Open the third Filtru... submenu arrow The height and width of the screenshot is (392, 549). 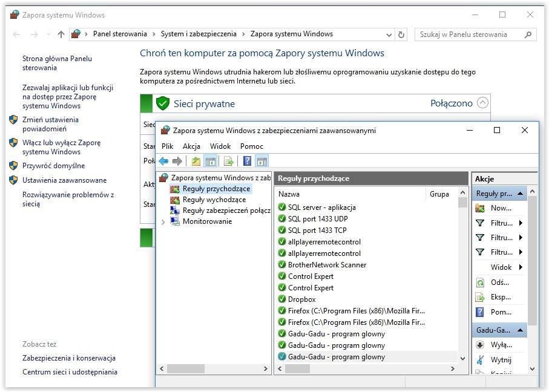pyautogui.click(x=521, y=252)
